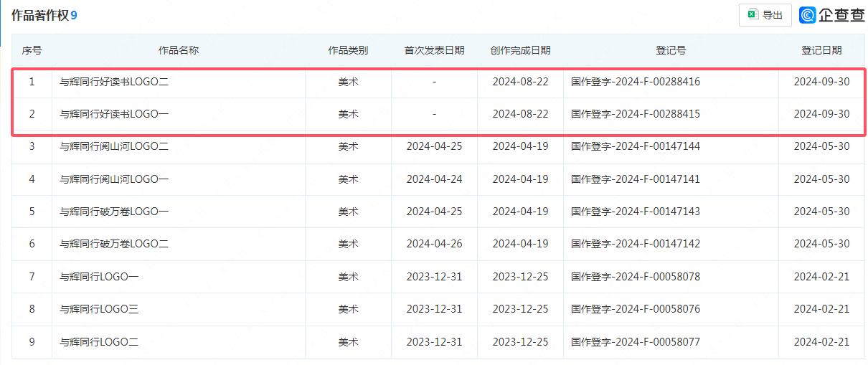Click the 登记号 column header
This screenshot has height=365, width=868.
coord(671,50)
